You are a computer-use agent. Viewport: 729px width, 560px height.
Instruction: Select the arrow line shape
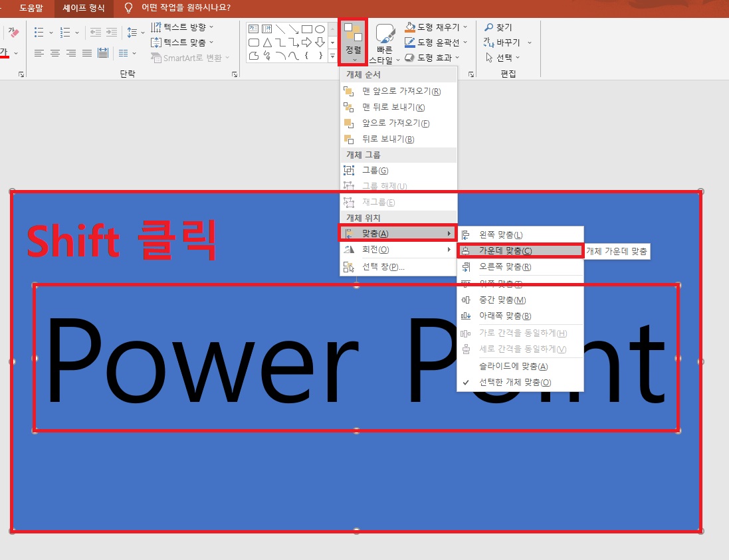tap(293, 29)
